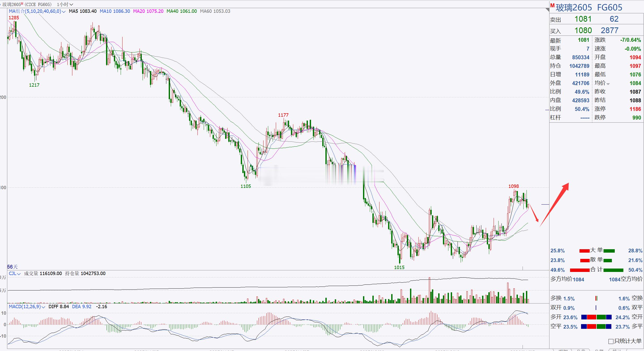This screenshot has width=644, height=351.
Task: Click the 买入 bid price 1080
Action: click(x=583, y=31)
